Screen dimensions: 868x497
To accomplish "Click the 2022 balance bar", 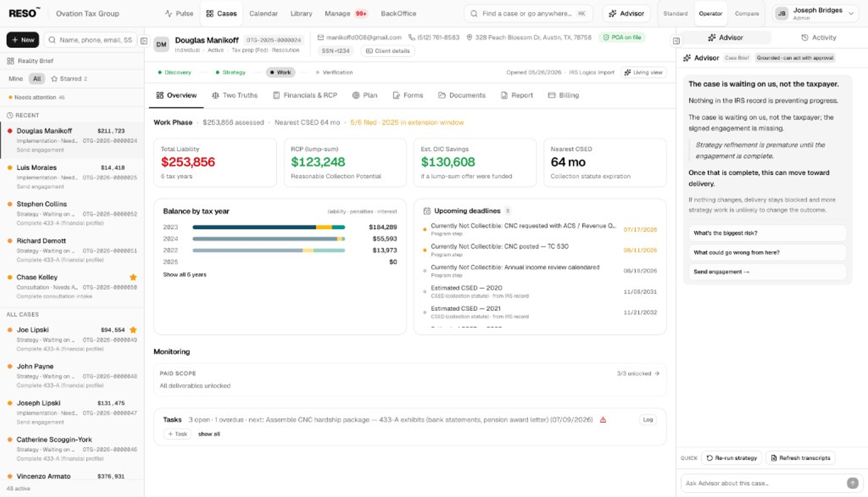I will (269, 250).
